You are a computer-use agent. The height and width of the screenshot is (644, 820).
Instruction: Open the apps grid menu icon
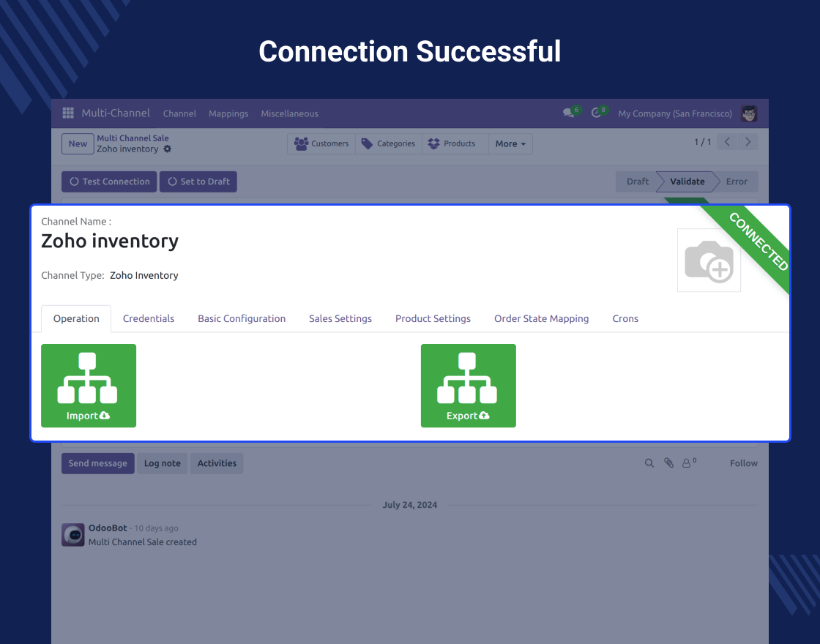(x=68, y=113)
